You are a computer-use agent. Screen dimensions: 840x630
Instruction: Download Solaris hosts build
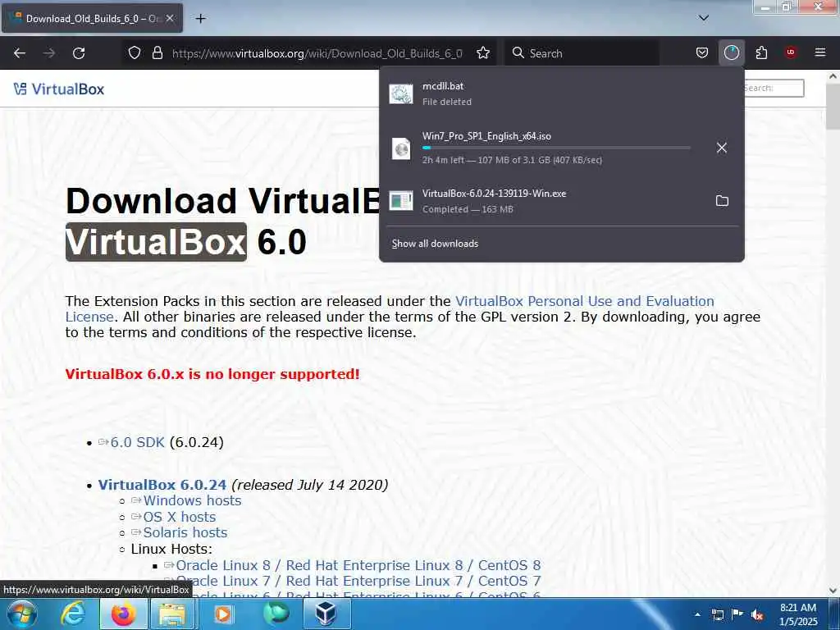[185, 532]
